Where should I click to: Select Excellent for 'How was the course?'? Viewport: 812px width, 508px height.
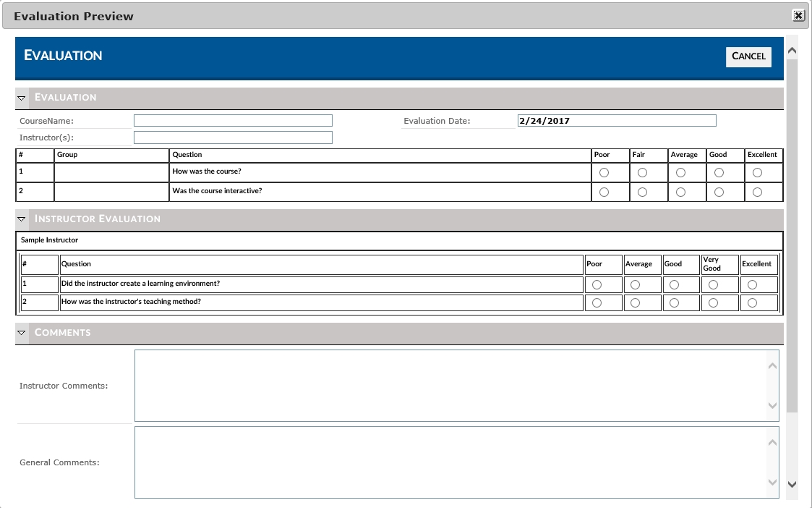tap(757, 173)
